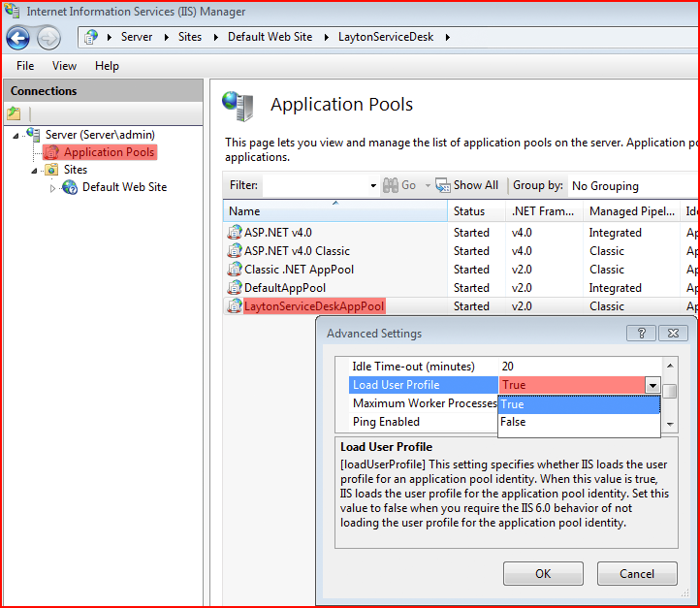Click the ASP.NET v4.0 pool icon
Image resolution: width=700 pixels, height=608 pixels.
pyautogui.click(x=235, y=232)
